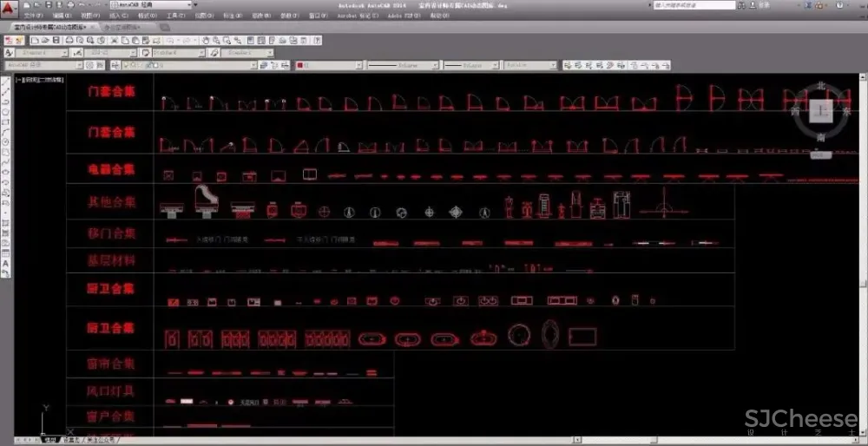This screenshot has height=446, width=868.
Task: Open the Format menu (格式)
Action: coord(147,16)
